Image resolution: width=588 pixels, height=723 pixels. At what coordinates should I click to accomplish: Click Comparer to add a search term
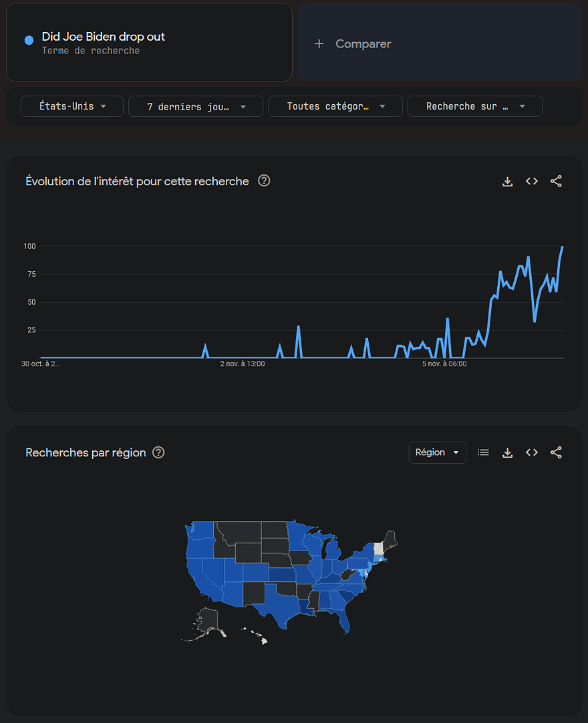tap(363, 43)
